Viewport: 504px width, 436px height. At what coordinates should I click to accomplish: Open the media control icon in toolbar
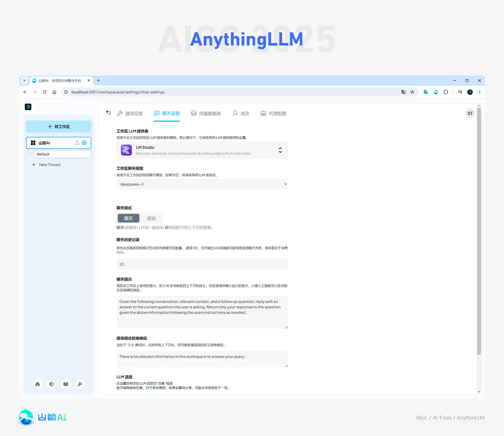pyautogui.click(x=460, y=92)
